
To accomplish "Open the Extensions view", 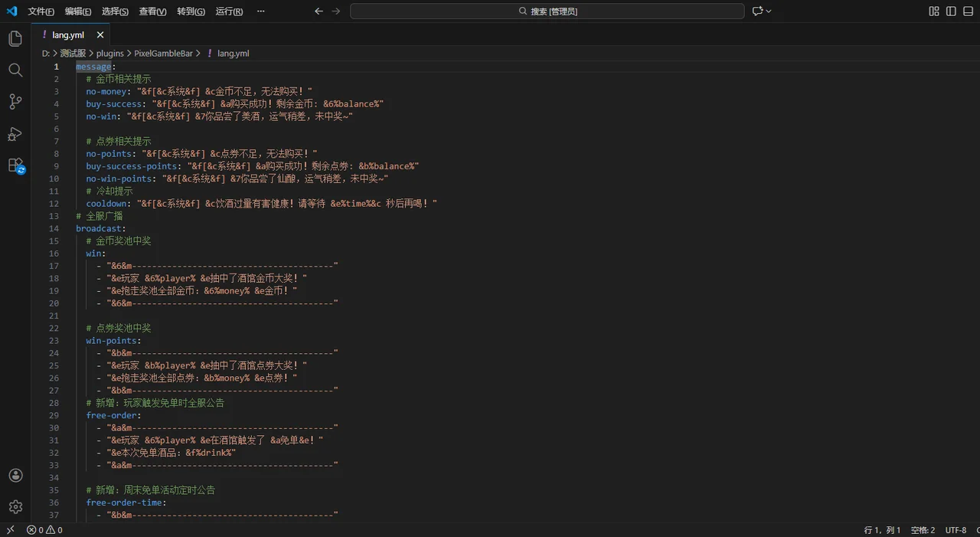I will (15, 165).
